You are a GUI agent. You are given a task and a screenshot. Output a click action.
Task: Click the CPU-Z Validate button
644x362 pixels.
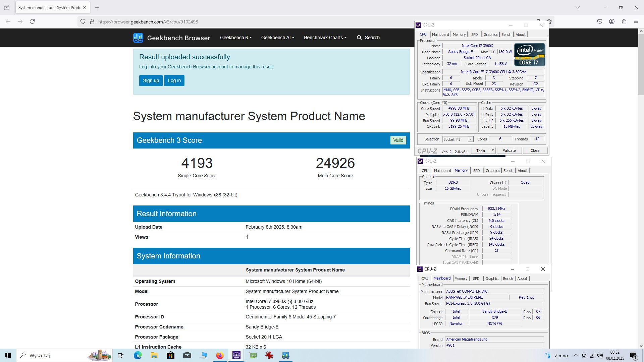[x=509, y=150]
